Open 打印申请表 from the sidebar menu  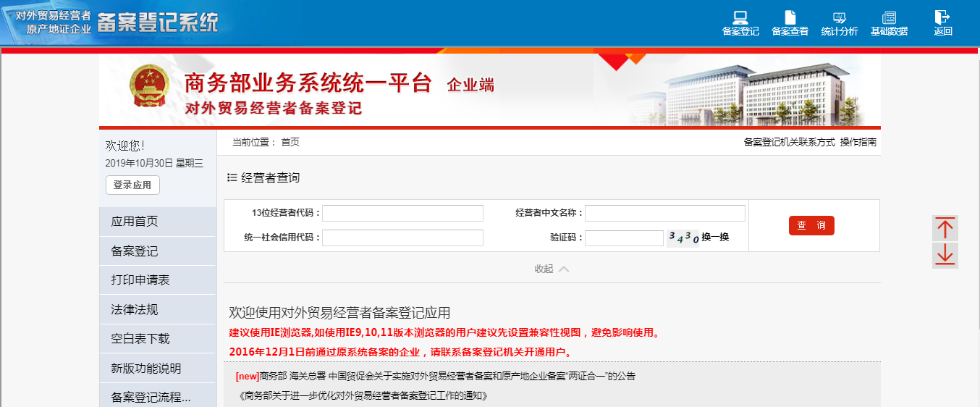[140, 280]
